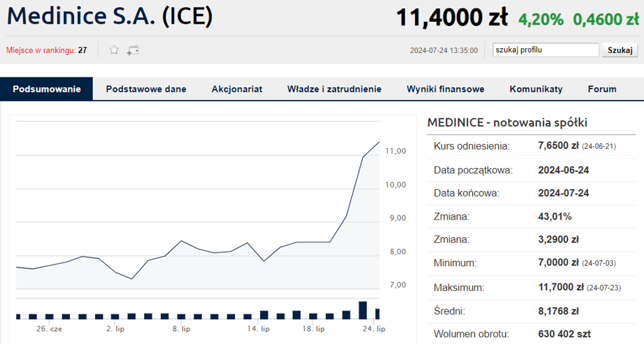Select chart y-axis label 10,00
This screenshot has width=644, height=344.
395,185
